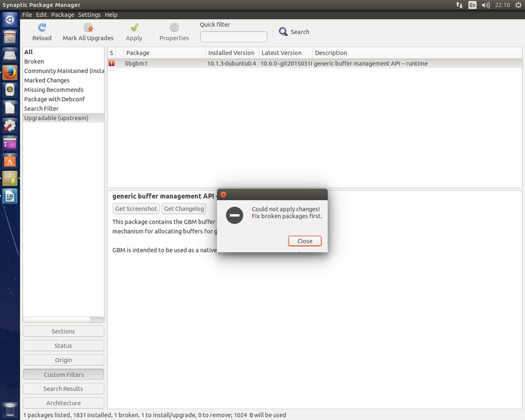525x420 pixels.
Task: Open the volume indicator menu
Action: (486, 5)
